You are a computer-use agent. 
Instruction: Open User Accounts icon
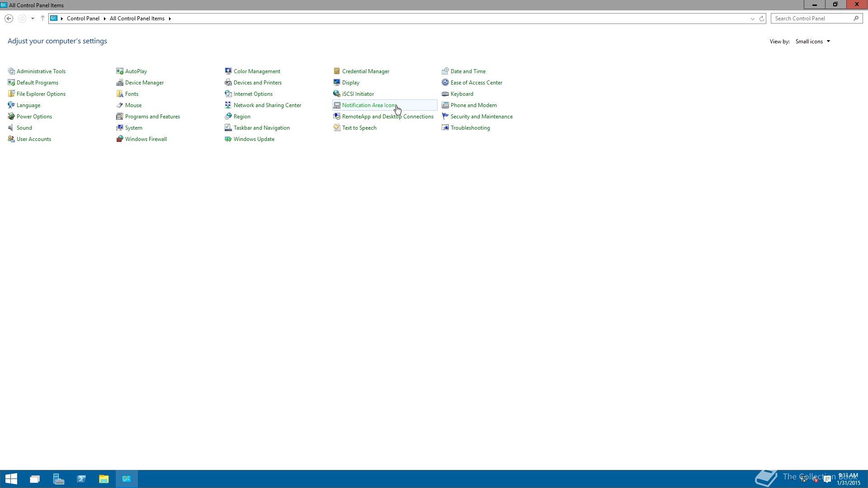11,139
